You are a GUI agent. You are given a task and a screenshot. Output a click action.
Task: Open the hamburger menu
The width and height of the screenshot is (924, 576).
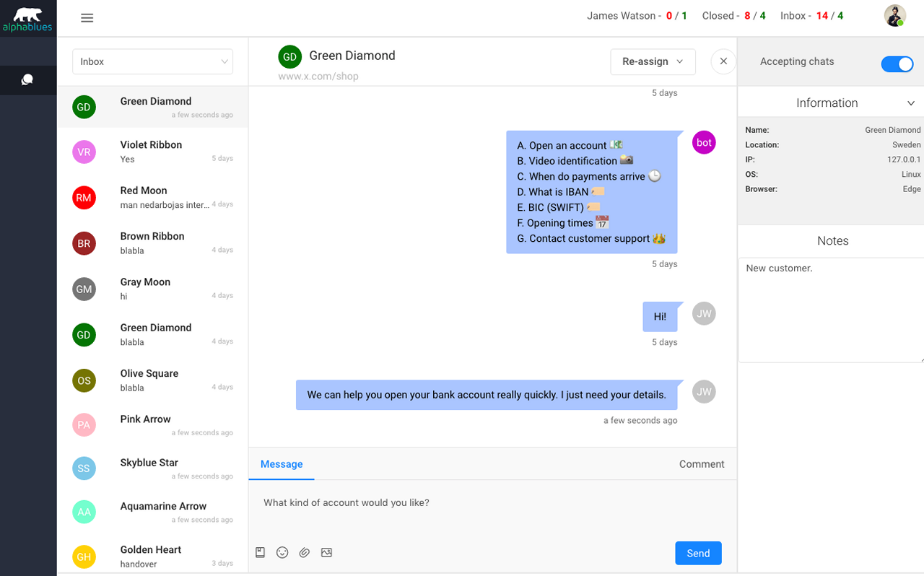click(x=87, y=17)
